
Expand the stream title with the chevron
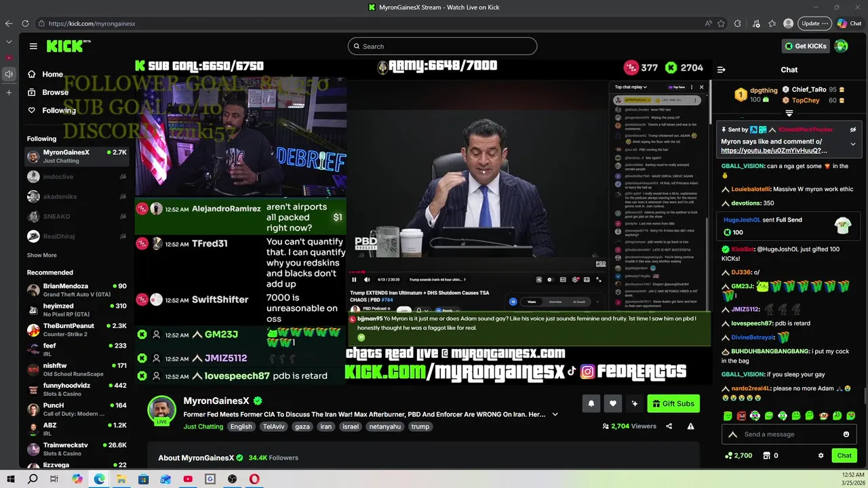(555, 414)
